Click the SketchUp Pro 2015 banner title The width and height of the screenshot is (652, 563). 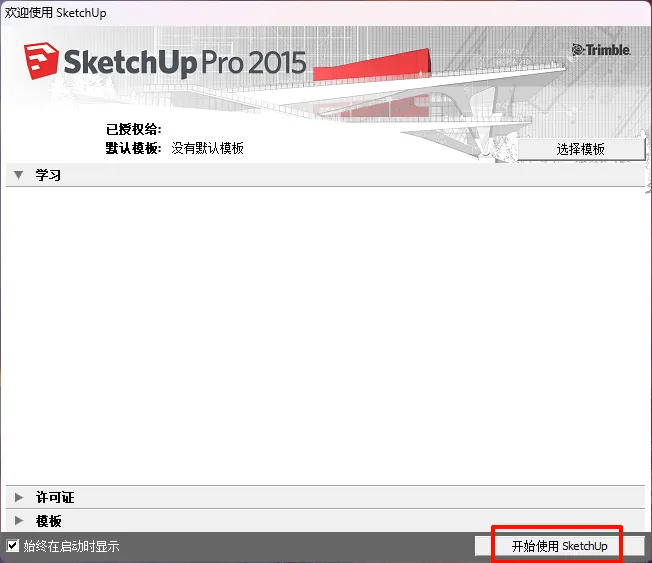(x=185, y=63)
